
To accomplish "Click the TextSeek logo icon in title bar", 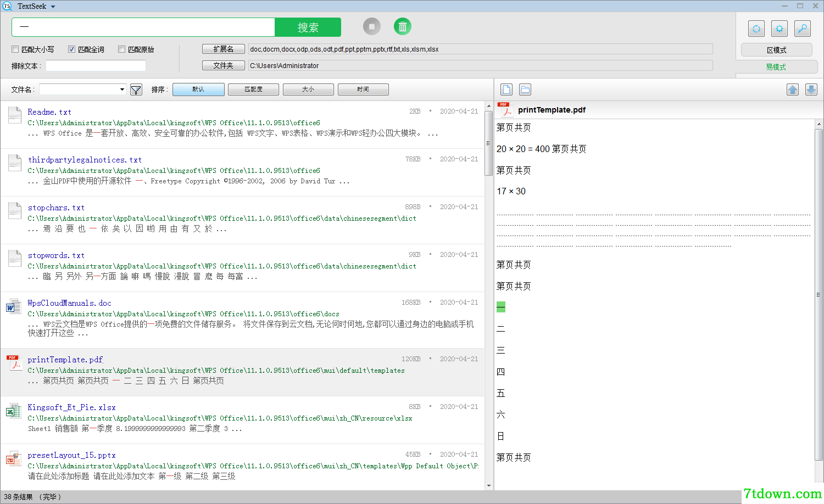I will pyautogui.click(x=7, y=6).
